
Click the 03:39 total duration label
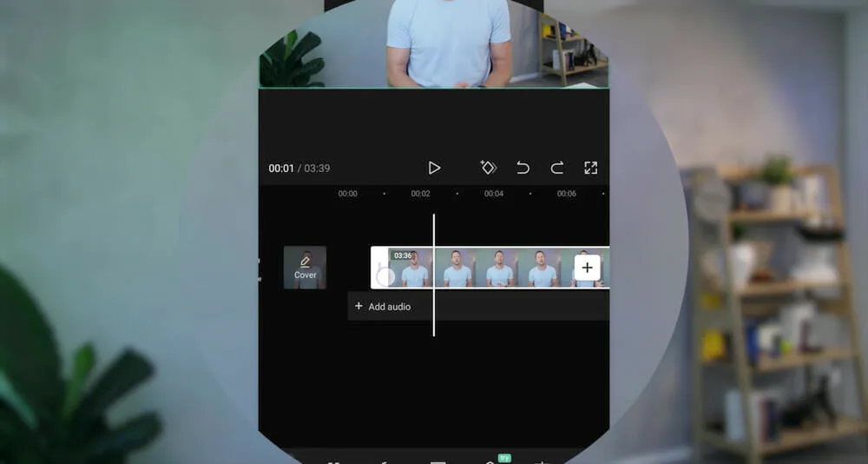317,169
